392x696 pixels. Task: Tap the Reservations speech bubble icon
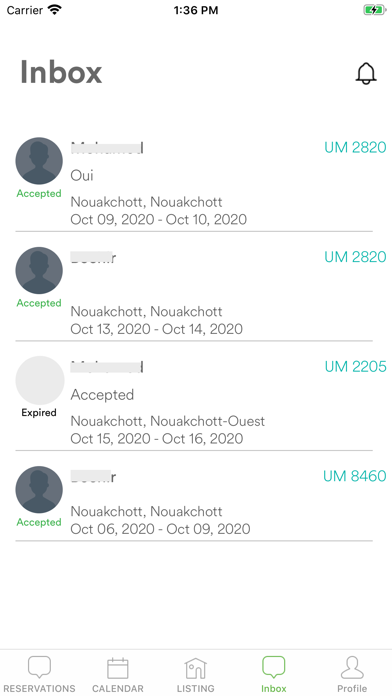[x=40, y=668]
